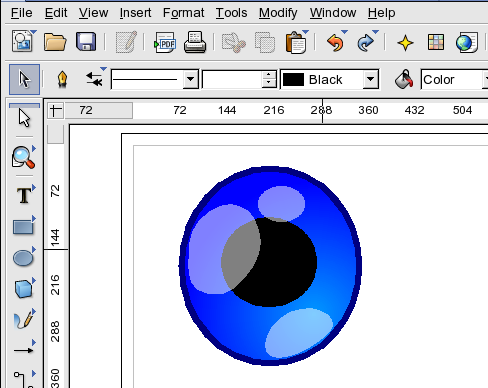Expand the line style dropdown
This screenshot has height=388, width=488.
190,79
